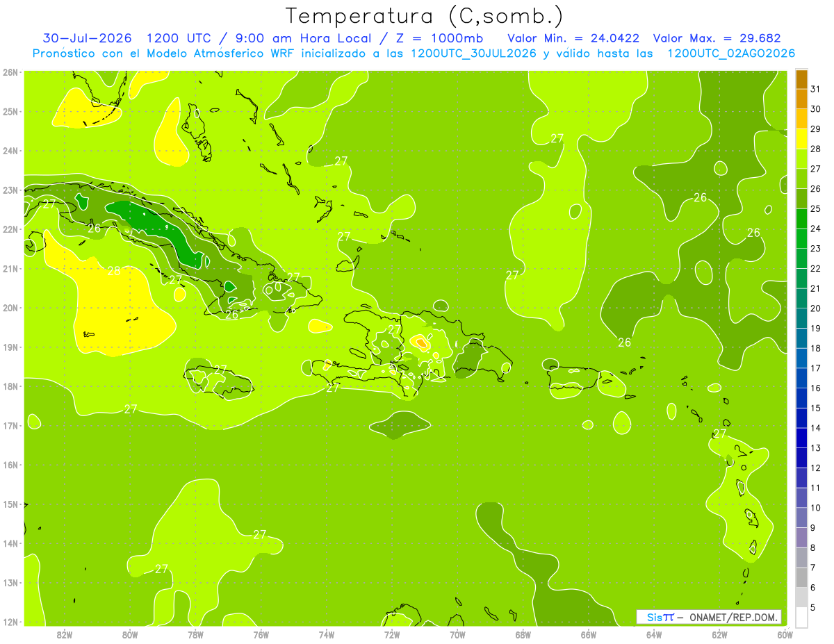Screen dimensions: 834x644
Task: Click the gray legend swatch between 6 and 7
Action: [801, 577]
